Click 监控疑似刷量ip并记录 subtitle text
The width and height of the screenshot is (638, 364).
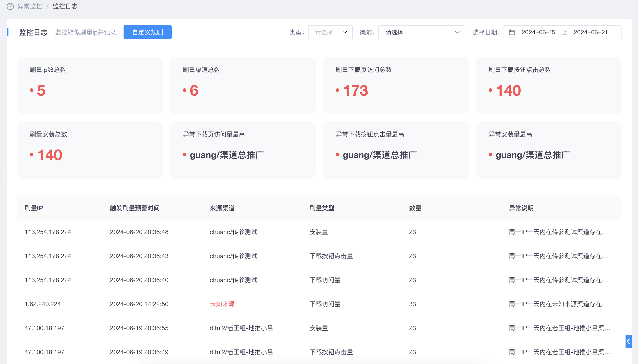[x=86, y=32]
